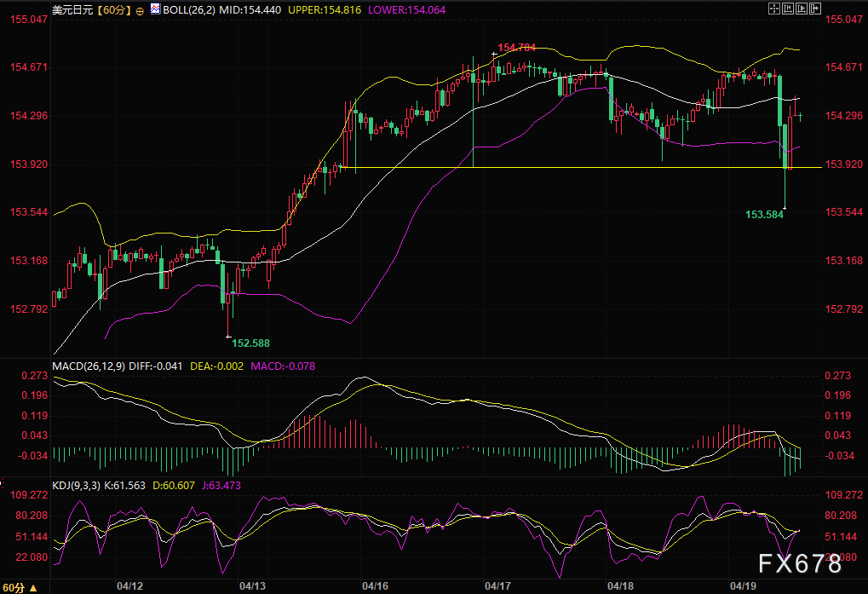868x594 pixels.
Task: Click the jump-to-start axis icon
Action: 790,8
